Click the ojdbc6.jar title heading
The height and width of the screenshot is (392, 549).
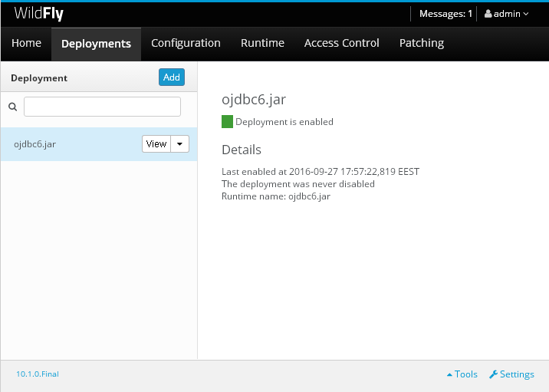pos(254,100)
